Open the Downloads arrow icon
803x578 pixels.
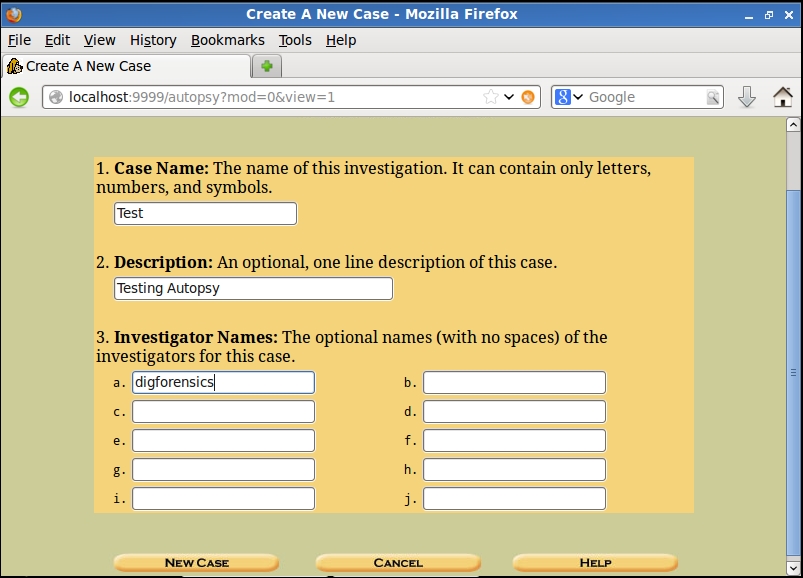tap(747, 97)
